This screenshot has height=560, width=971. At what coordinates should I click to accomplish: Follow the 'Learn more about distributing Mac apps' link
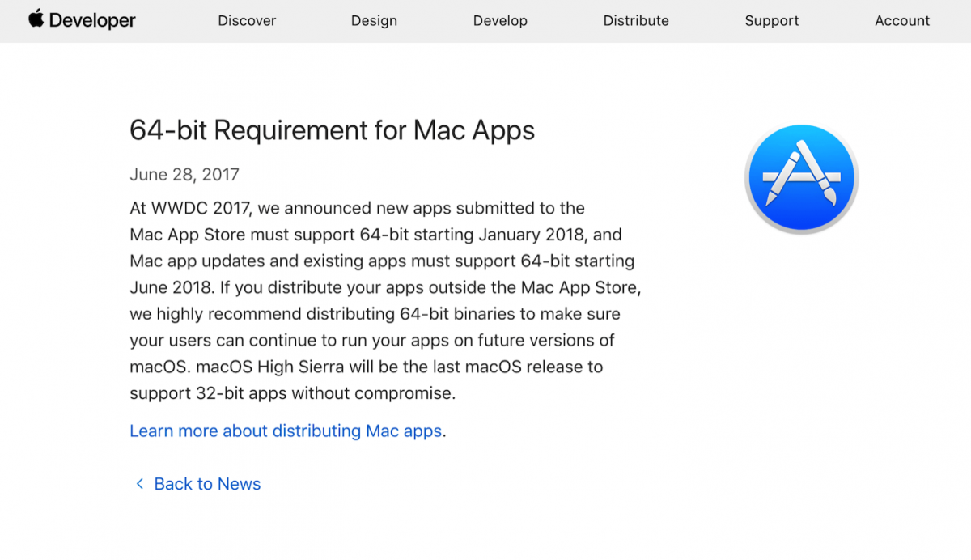point(283,431)
